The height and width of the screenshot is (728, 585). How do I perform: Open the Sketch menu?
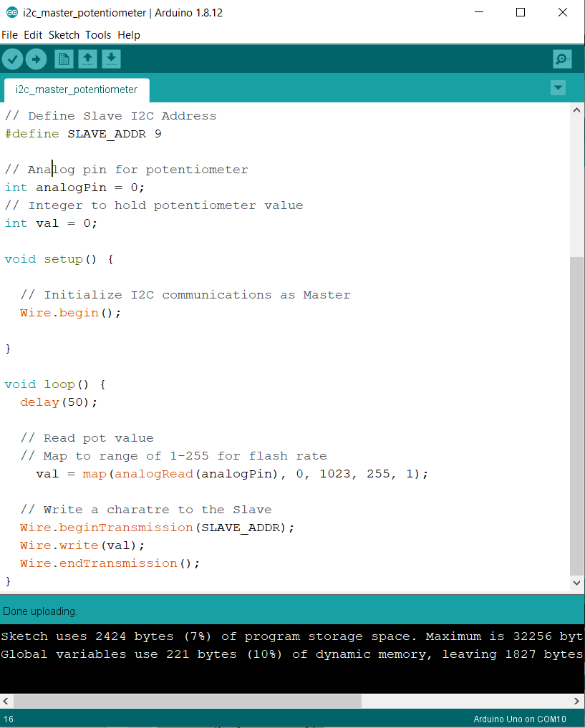tap(64, 35)
